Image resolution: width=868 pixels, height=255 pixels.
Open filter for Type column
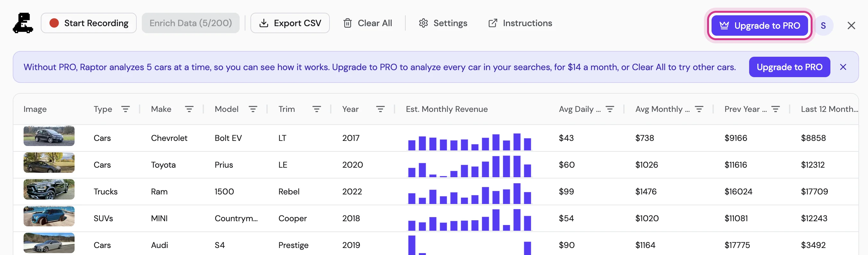[x=125, y=109]
